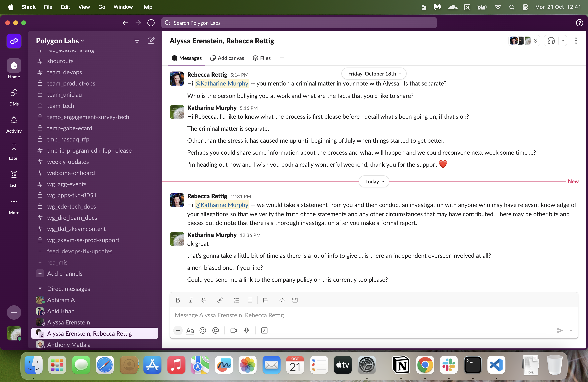Open Lists view
Screen dimensions: 588x382
(x=14, y=179)
